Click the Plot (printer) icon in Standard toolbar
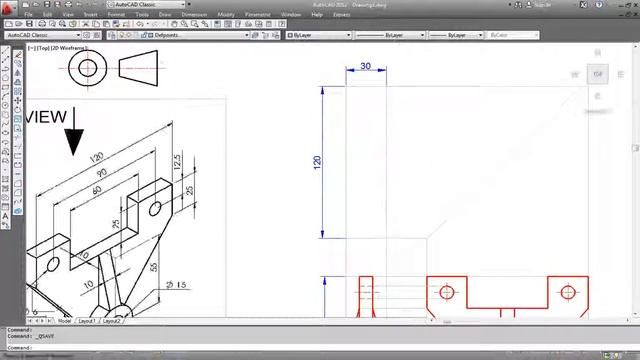640x360 pixels. click(42, 24)
